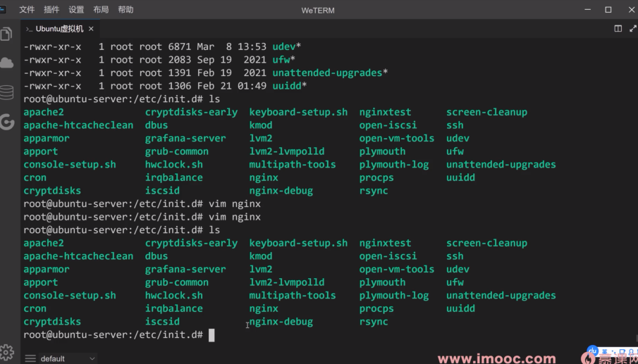Click open-vm-tools in the first ls output
This screenshot has width=638, height=364.
click(397, 138)
